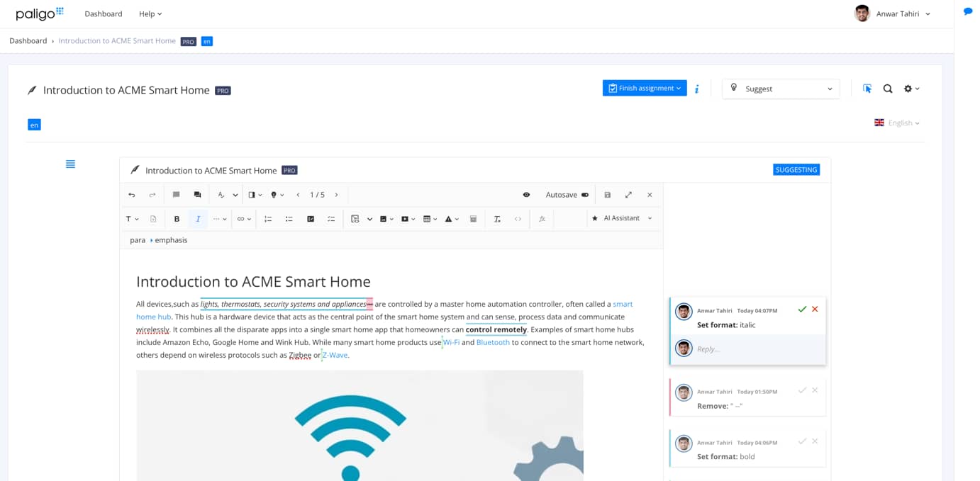The image size is (980, 481).
Task: Insert an unordered list
Action: pos(289,218)
